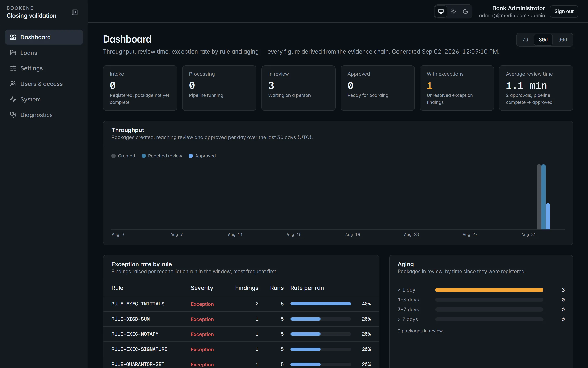
Task: Click the Users & access people icon
Action: (x=13, y=84)
